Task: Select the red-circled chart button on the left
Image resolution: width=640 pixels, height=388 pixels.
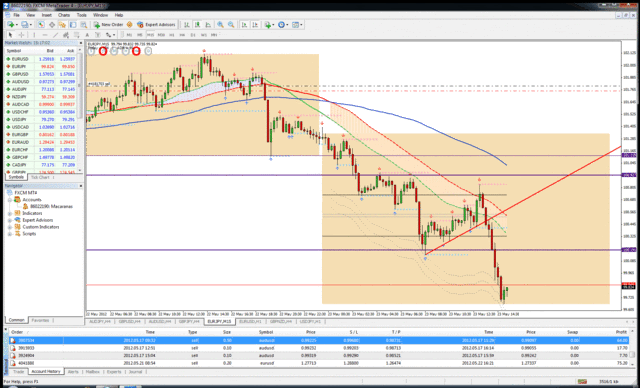Action: click(103, 51)
